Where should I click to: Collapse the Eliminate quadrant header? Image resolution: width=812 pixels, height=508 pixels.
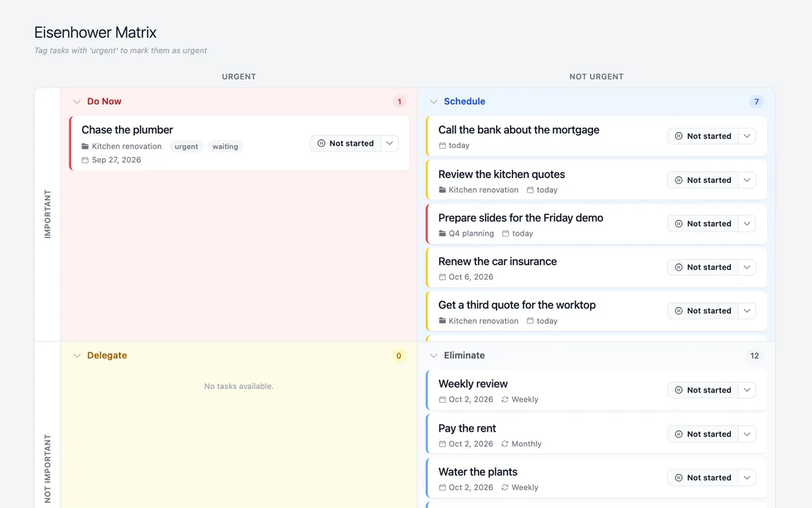[434, 356]
